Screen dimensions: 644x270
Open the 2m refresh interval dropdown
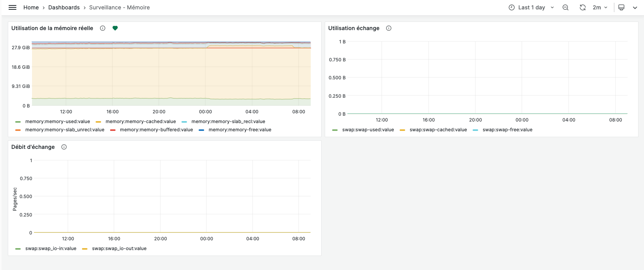click(600, 7)
